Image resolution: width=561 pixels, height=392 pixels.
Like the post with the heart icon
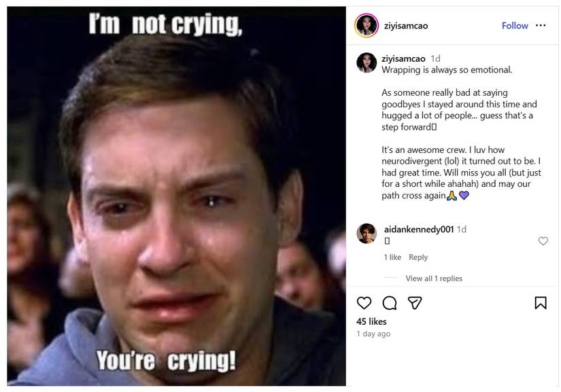tap(364, 303)
